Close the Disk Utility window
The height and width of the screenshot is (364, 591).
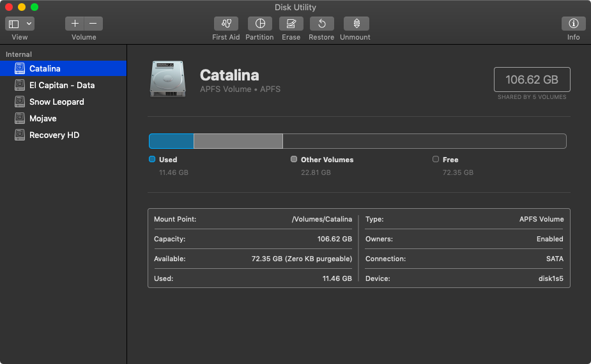click(x=9, y=7)
